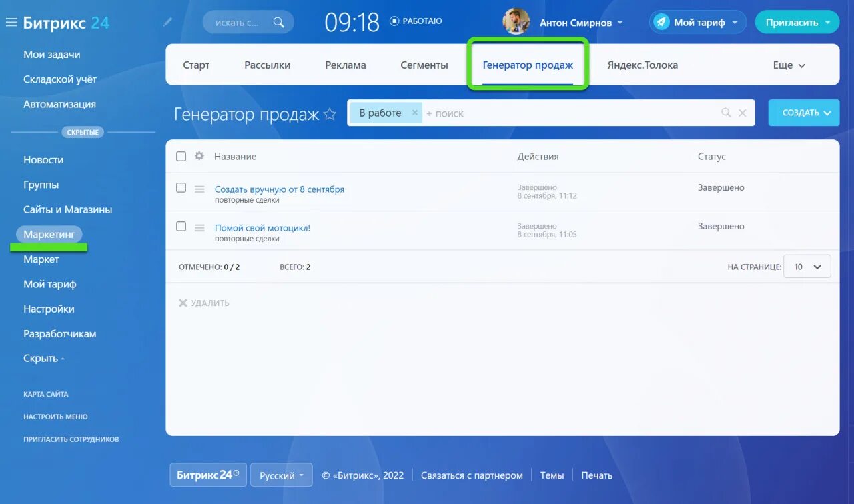Click the pencil edit icon near logo
Image resolution: width=854 pixels, height=504 pixels.
tap(167, 22)
